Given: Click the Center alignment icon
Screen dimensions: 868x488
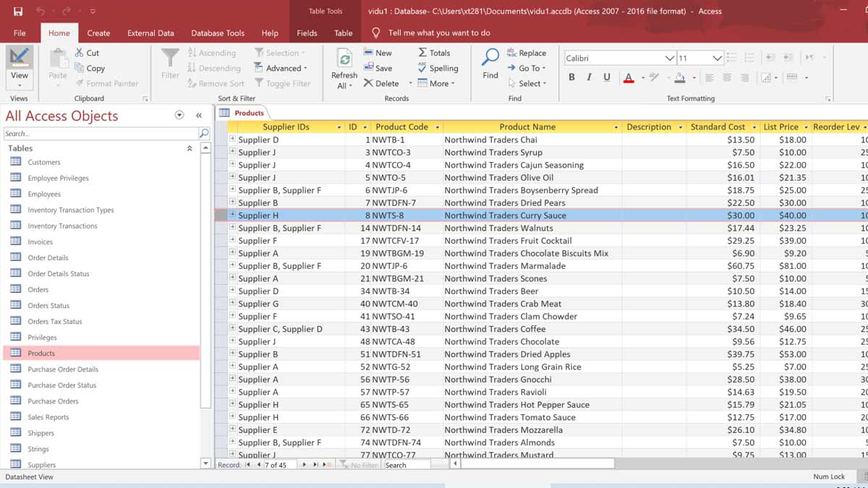Looking at the screenshot, I should click(x=726, y=77).
